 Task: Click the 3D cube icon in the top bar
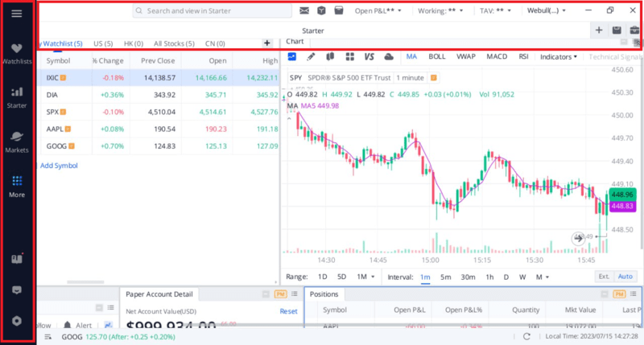coord(321,10)
